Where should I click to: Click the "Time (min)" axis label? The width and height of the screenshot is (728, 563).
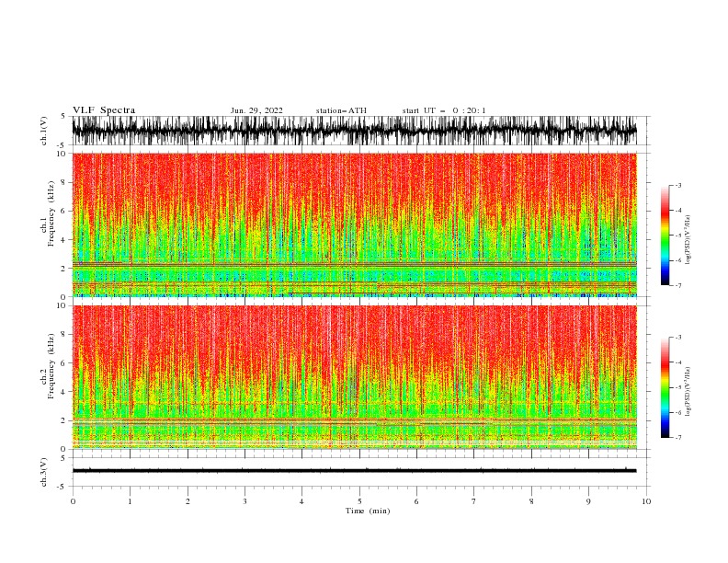click(368, 511)
